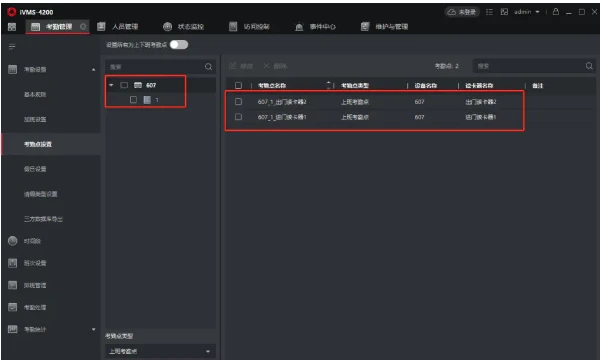Click the 维护与管理 maintenance icon
Screen dimensions: 600x360
tap(365, 26)
